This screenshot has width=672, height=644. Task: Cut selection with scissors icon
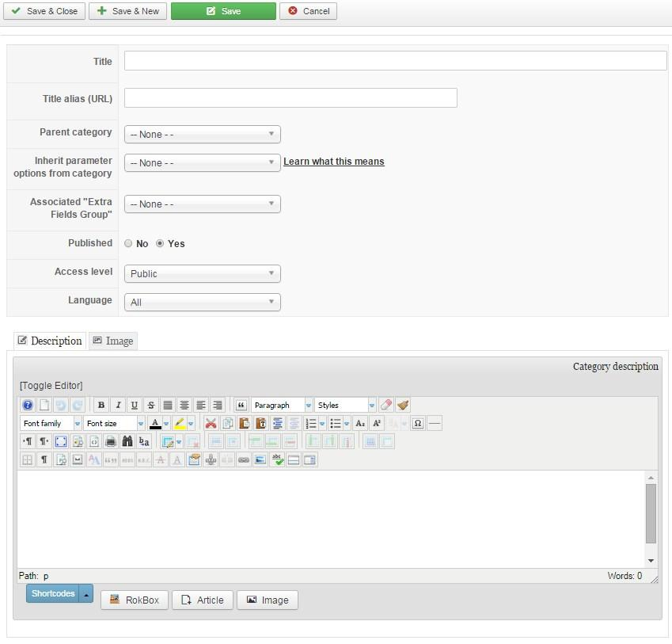211,424
